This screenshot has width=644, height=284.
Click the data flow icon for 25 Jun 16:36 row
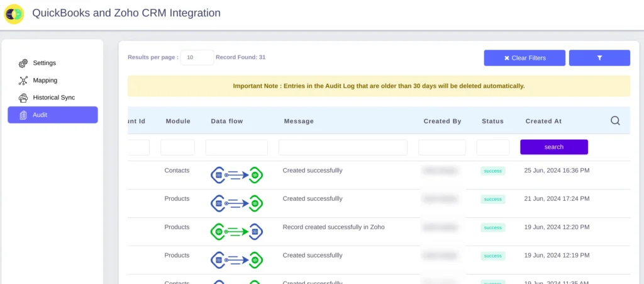(236, 175)
